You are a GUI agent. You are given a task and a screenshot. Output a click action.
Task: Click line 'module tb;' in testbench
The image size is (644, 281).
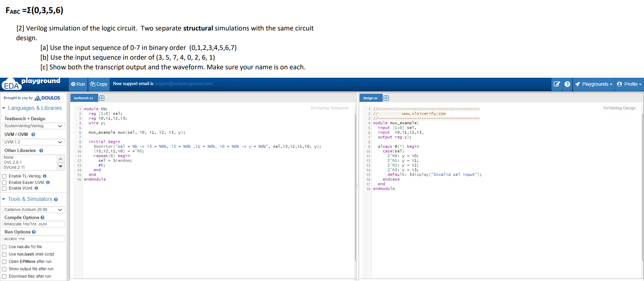96,109
